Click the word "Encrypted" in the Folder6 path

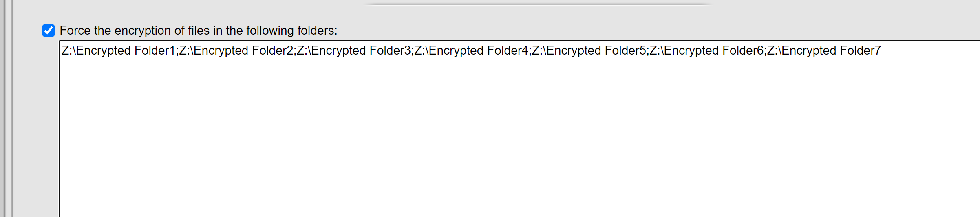click(x=691, y=50)
